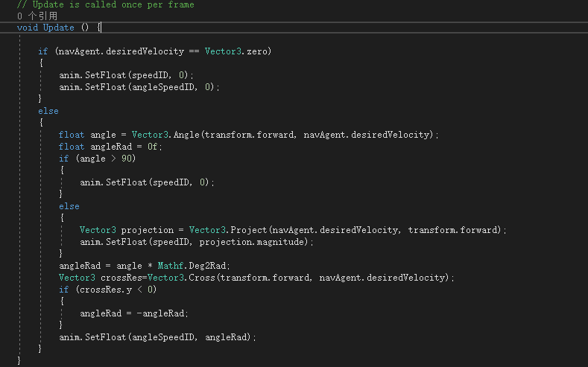Click the Vector3.Cross method call
The height and width of the screenshot is (367, 588).
pyautogui.click(x=181, y=278)
